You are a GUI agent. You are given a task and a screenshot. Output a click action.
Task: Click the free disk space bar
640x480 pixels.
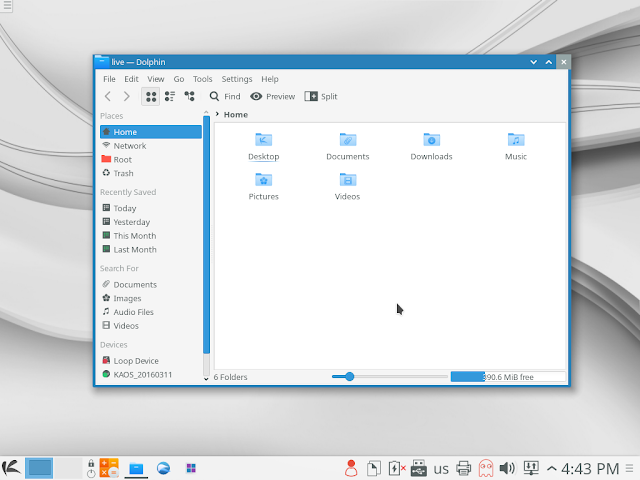click(508, 377)
